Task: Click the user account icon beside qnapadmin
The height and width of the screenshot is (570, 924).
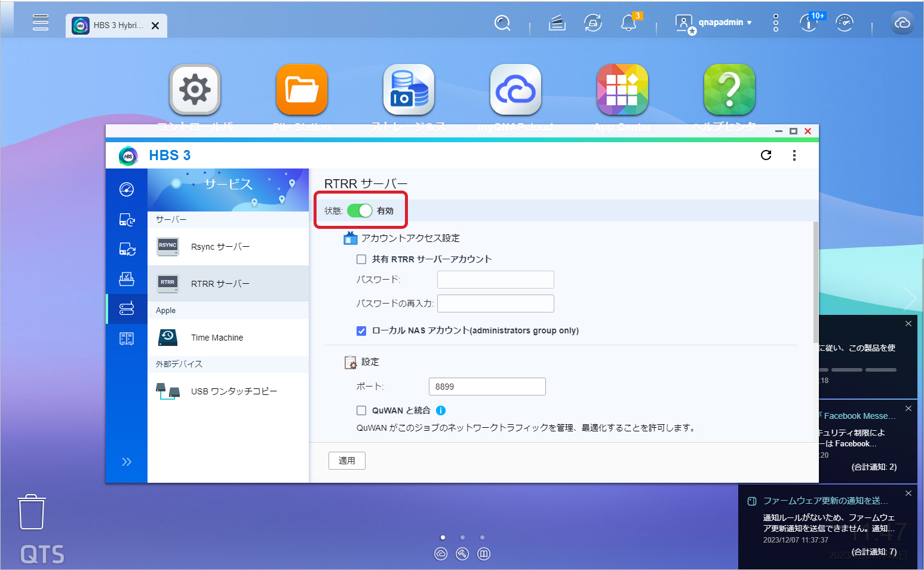Action: 684,23
